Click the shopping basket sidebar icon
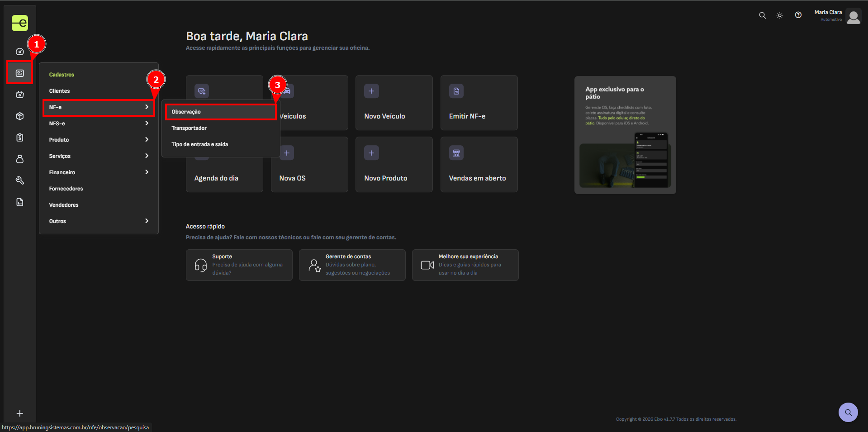868x432 pixels. point(20,95)
